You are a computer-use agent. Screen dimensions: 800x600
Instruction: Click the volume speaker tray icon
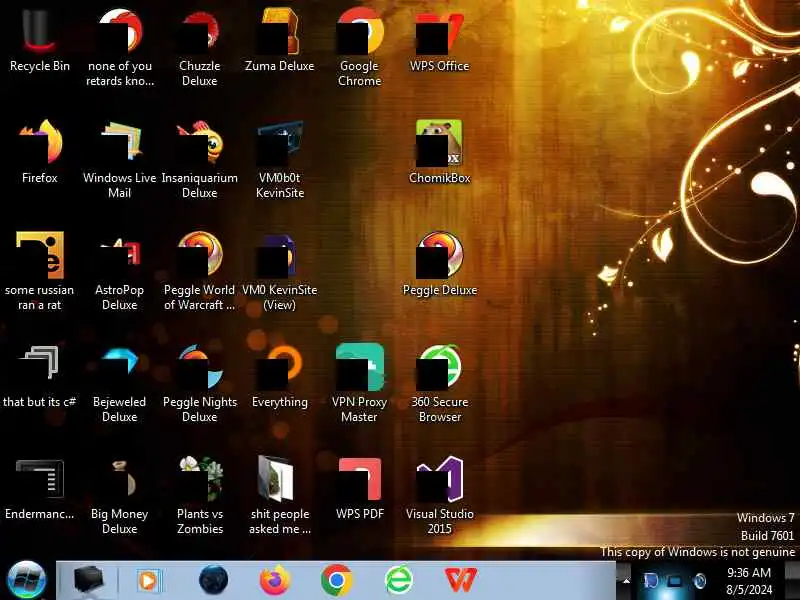coord(699,581)
